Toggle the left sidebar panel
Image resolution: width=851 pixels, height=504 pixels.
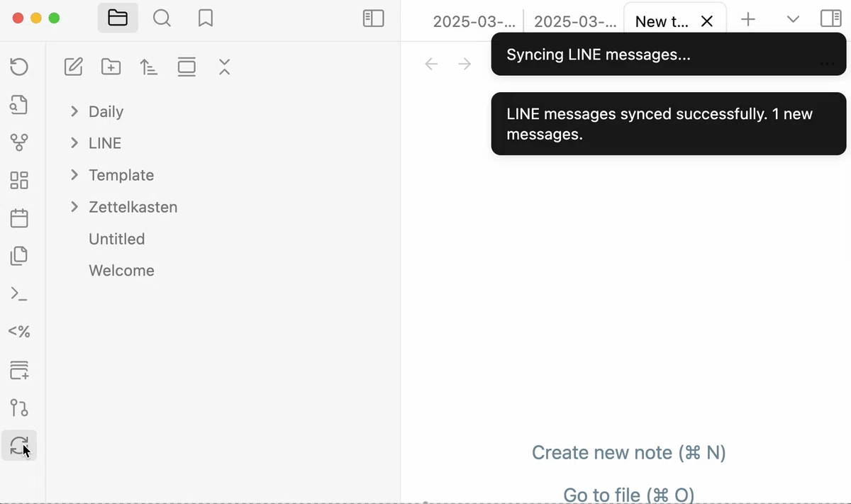[373, 19]
